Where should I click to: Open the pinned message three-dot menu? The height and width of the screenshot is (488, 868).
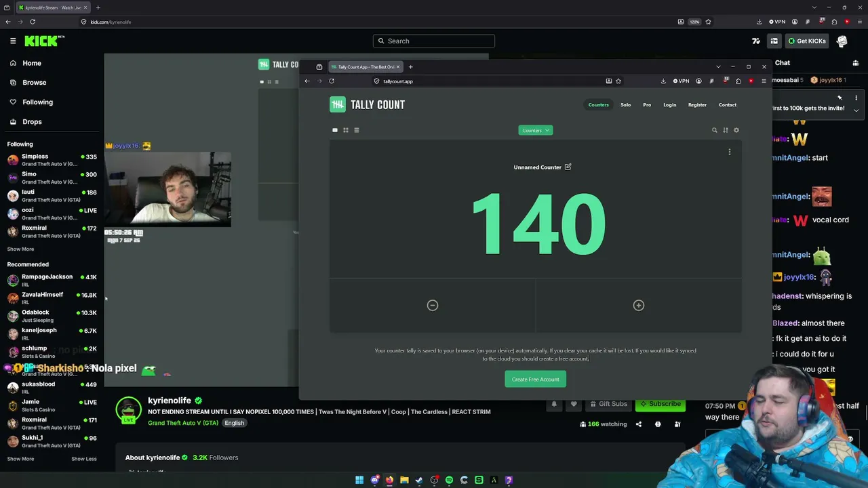coord(856,98)
